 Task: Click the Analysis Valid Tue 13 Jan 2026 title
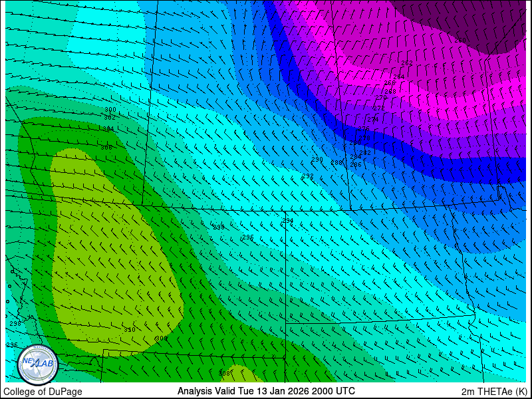[267, 390]
